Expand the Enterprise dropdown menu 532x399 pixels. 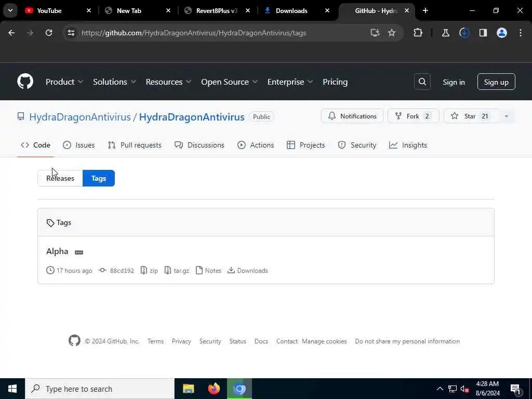(290, 82)
